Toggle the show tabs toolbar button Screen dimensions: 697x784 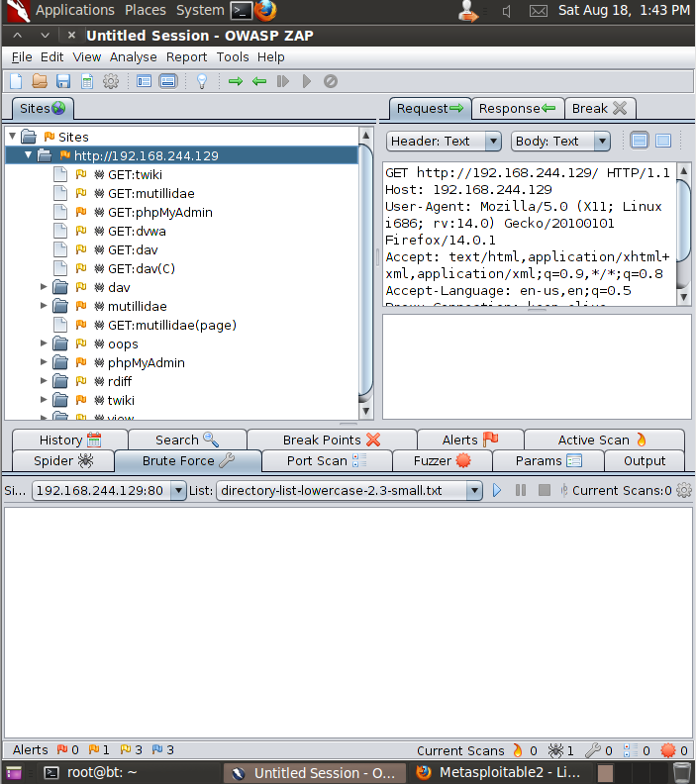[145, 81]
